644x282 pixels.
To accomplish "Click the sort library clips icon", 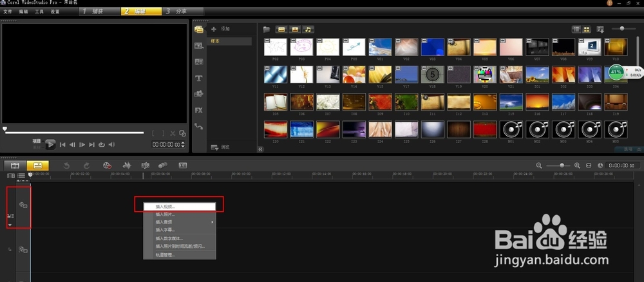I will coord(600,30).
